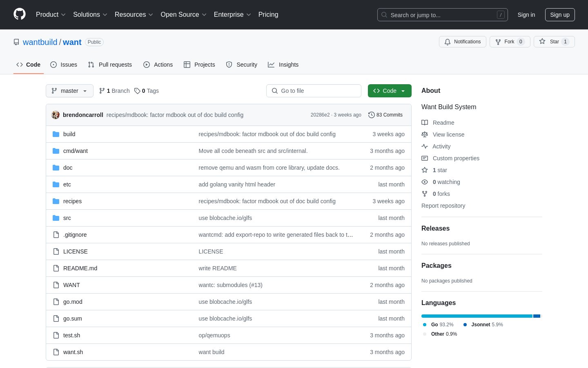The width and height of the screenshot is (588, 368).
Task: Click the tag icon beside 0 Tags
Action: point(137,91)
